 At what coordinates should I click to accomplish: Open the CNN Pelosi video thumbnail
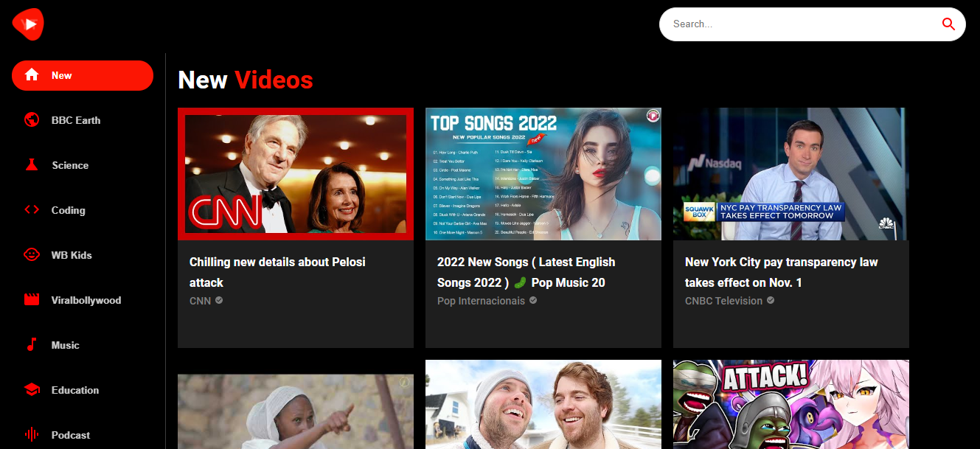[x=296, y=174]
